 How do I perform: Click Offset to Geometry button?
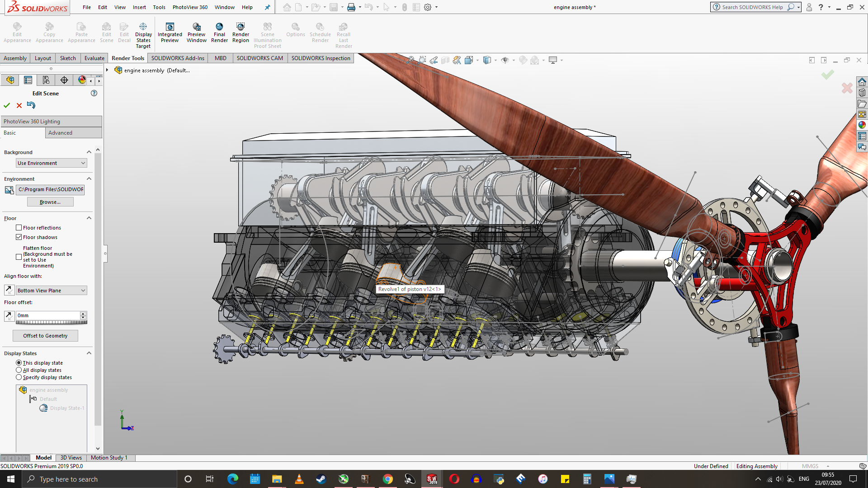coord(45,336)
